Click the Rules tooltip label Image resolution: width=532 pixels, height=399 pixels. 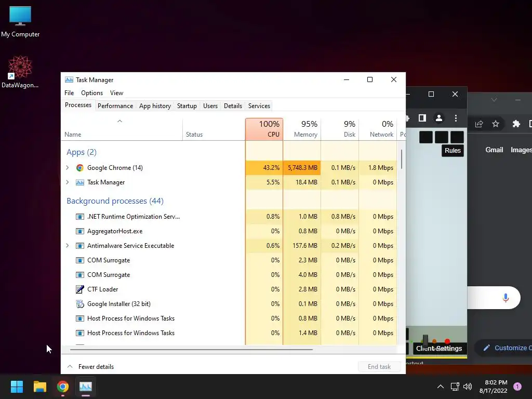[453, 150]
